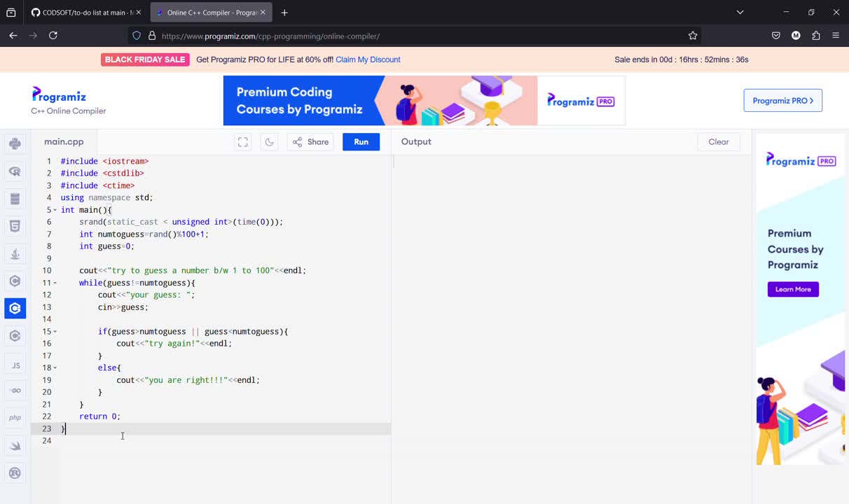Choose the JS compiler in sidebar
The image size is (849, 504).
click(15, 364)
